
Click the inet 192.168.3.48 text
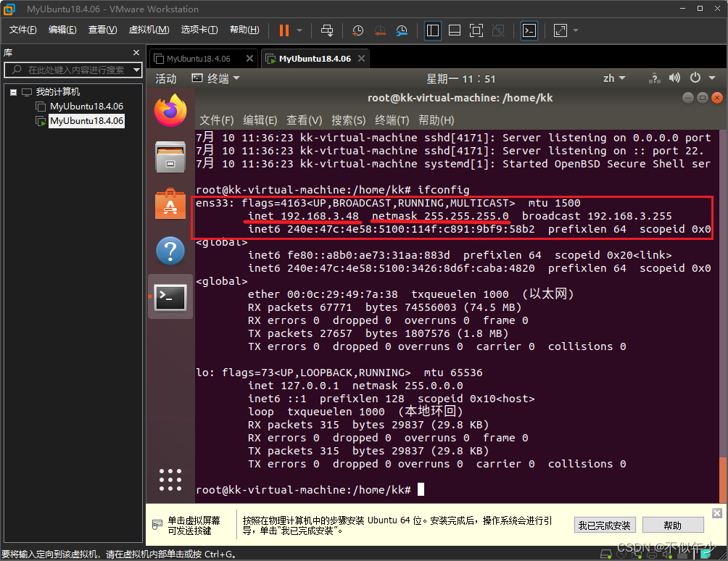302,216
